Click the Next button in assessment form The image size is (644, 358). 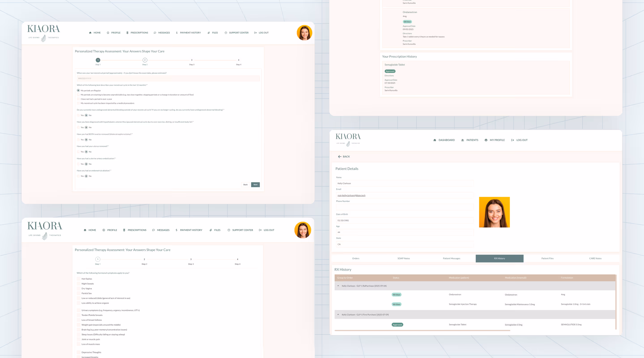pyautogui.click(x=255, y=185)
